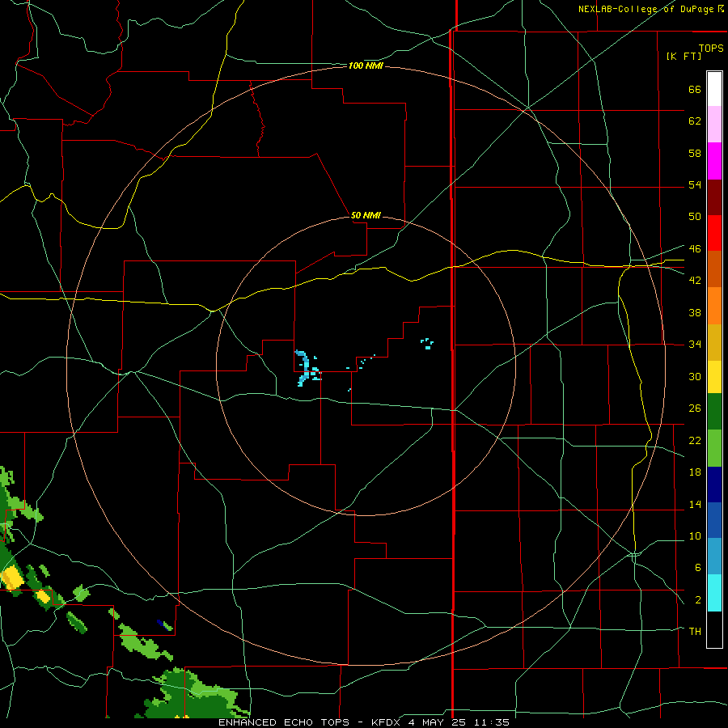Click legend value 22
This screenshot has width=728, height=728.
(695, 440)
